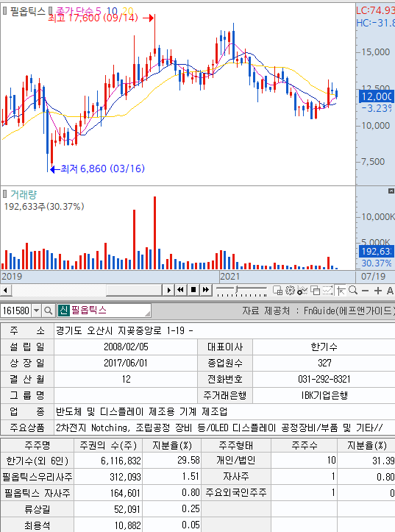Adjust the chart zoom slider handle
The image size is (395, 532).
click(238, 289)
